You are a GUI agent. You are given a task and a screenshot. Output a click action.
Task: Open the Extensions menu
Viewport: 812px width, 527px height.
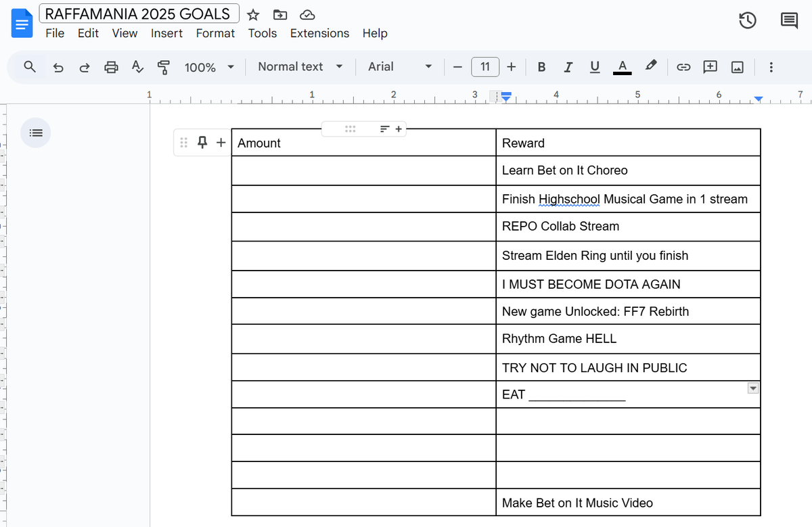319,33
